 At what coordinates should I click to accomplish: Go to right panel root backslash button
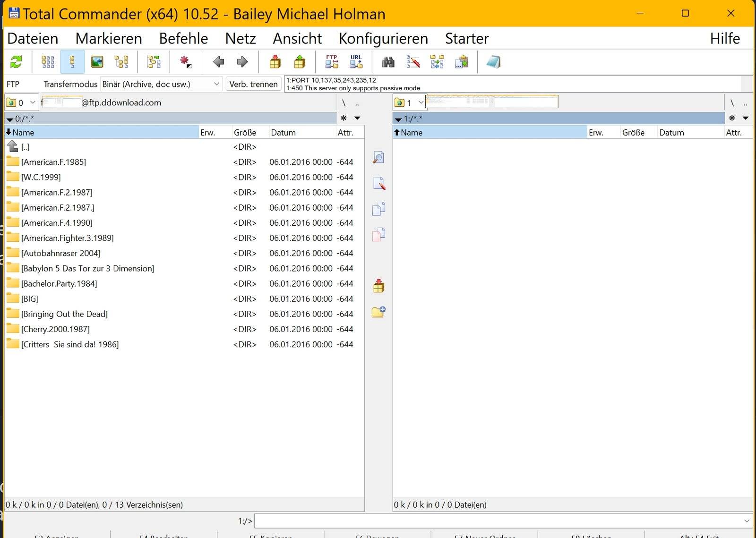point(732,103)
